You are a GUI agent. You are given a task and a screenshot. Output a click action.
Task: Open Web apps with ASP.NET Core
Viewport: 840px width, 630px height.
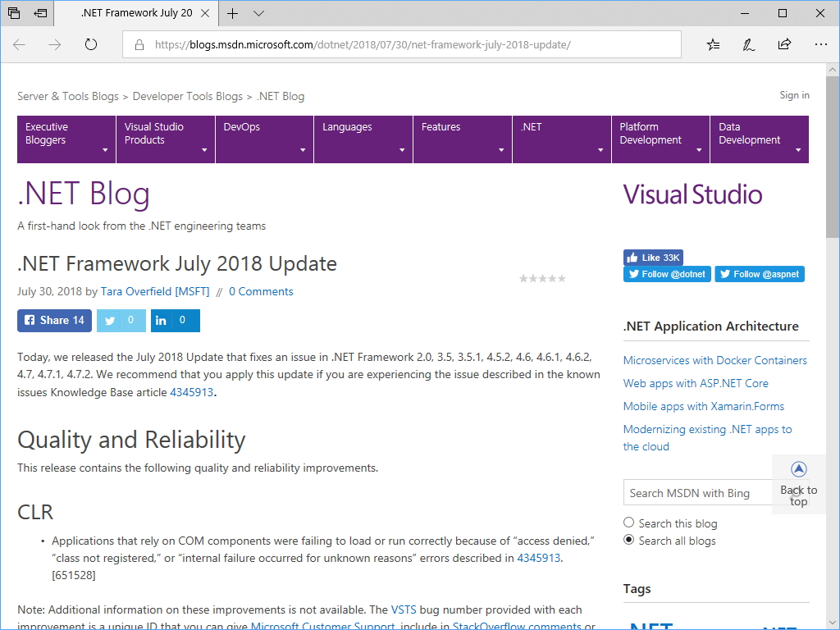click(696, 383)
